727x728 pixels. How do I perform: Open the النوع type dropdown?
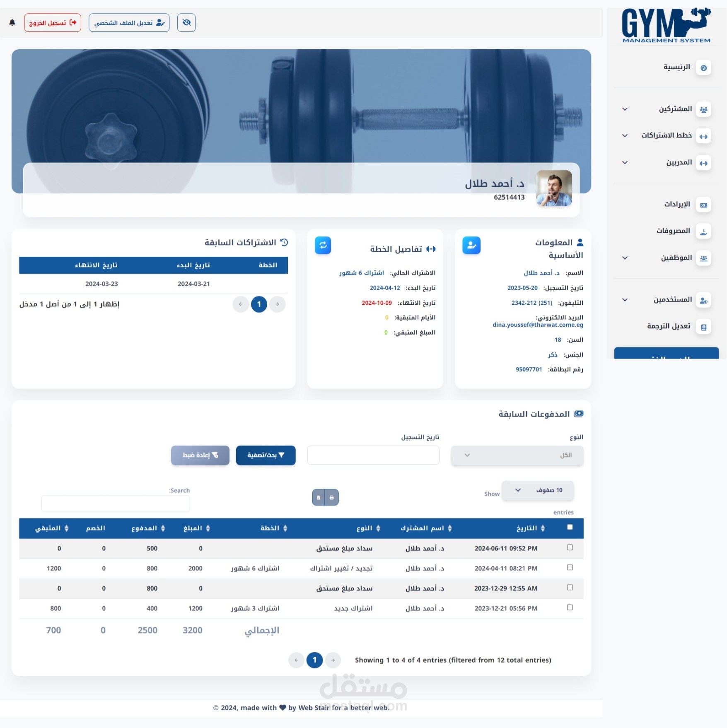(x=517, y=456)
